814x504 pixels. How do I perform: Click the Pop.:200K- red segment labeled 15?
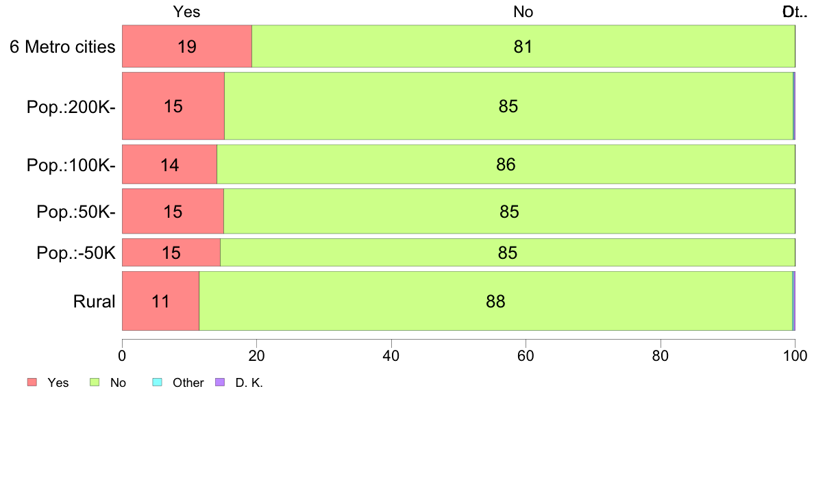point(173,106)
